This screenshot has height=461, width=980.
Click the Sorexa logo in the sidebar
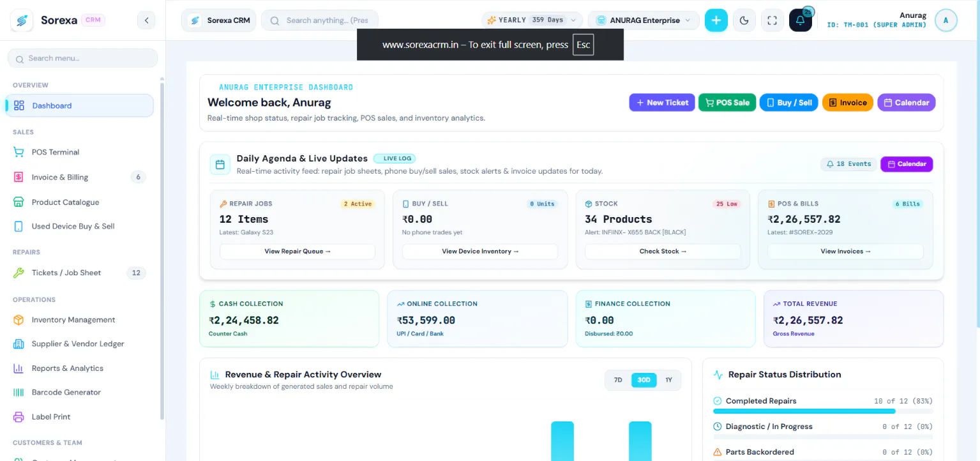click(22, 20)
